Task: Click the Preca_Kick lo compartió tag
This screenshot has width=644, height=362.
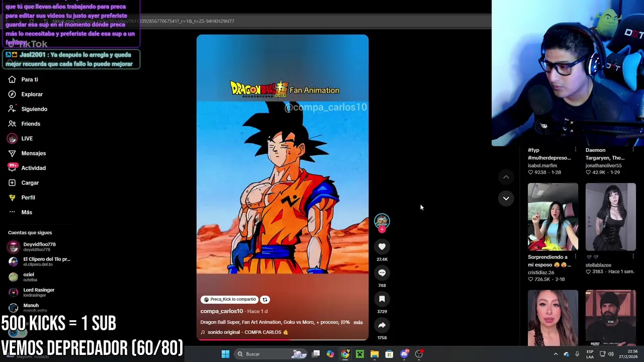Action: pos(229,300)
